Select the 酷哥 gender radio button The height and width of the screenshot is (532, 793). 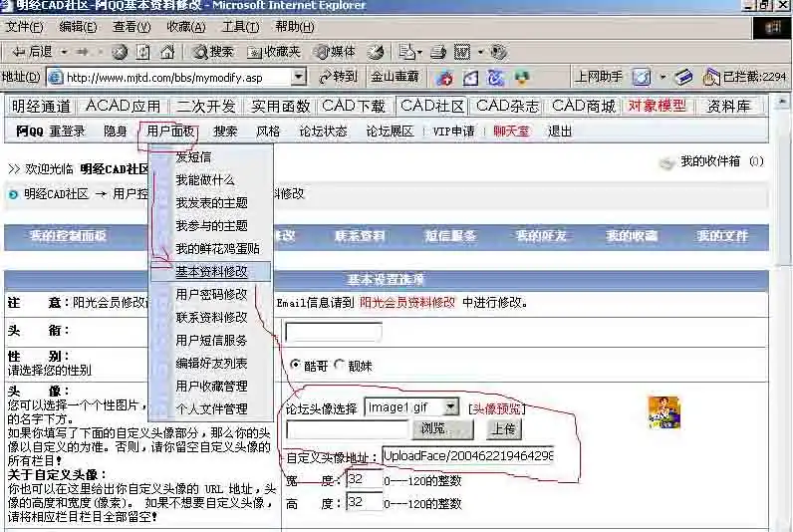[x=295, y=365]
